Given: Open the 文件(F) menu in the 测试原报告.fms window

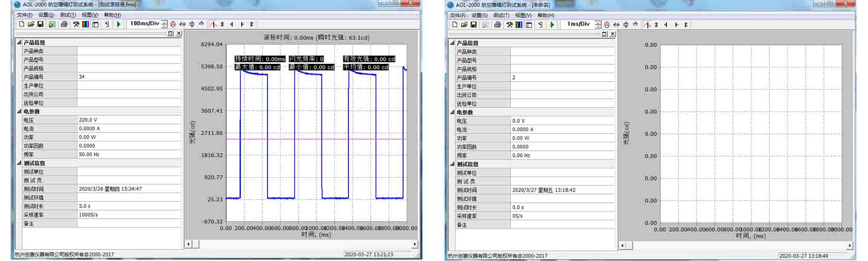Looking at the screenshot, I should pyautogui.click(x=24, y=15).
